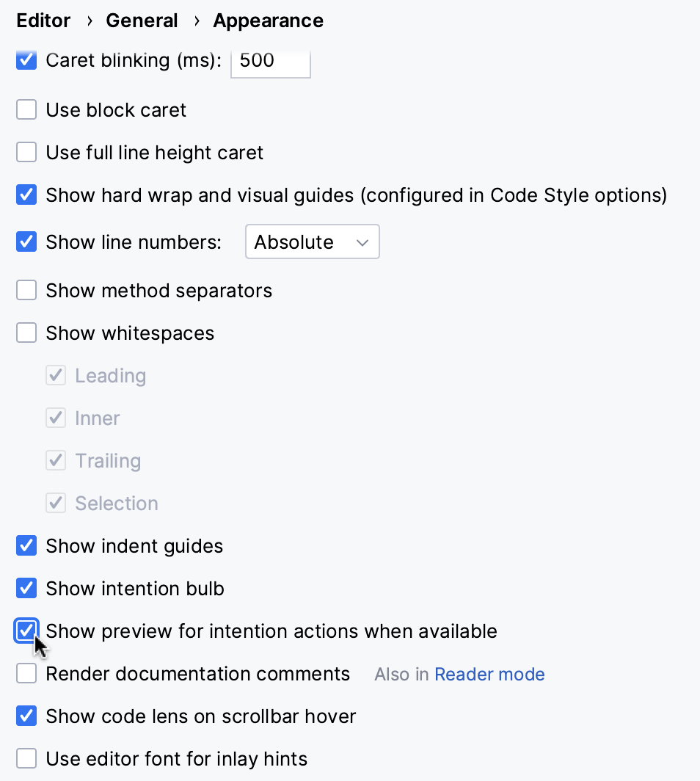The height and width of the screenshot is (781, 700).
Task: Uncheck Show preview for intention actions
Action: (26, 631)
